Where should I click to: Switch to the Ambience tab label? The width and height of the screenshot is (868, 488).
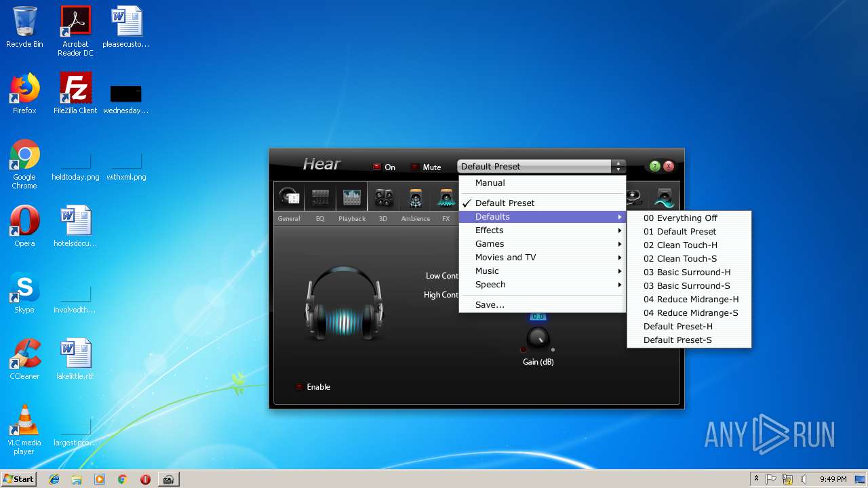click(416, 219)
